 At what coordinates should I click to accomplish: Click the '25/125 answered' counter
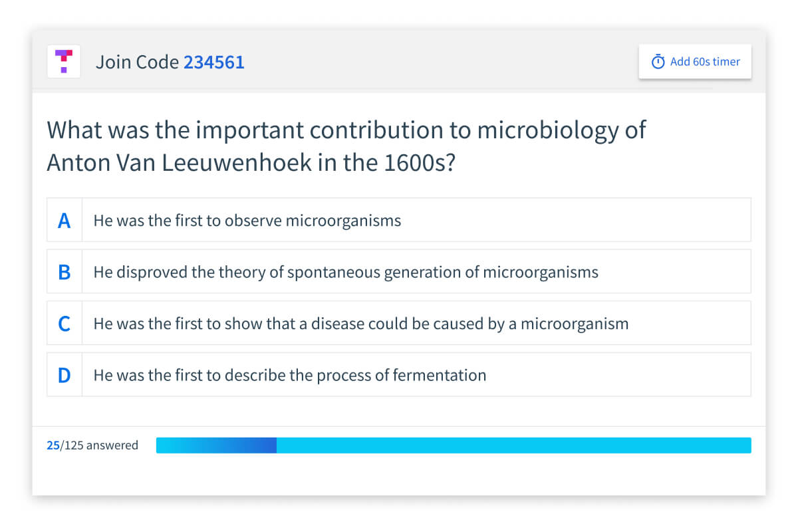tap(92, 446)
